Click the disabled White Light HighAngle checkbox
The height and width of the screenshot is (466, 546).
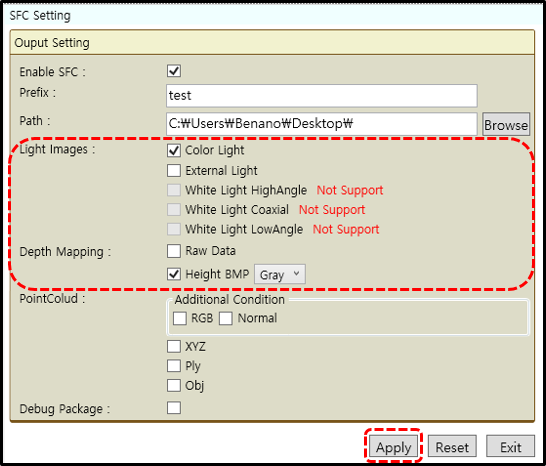pos(174,190)
